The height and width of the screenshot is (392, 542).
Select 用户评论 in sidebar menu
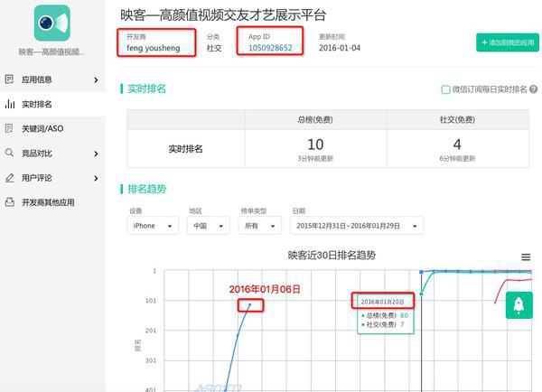click(52, 178)
